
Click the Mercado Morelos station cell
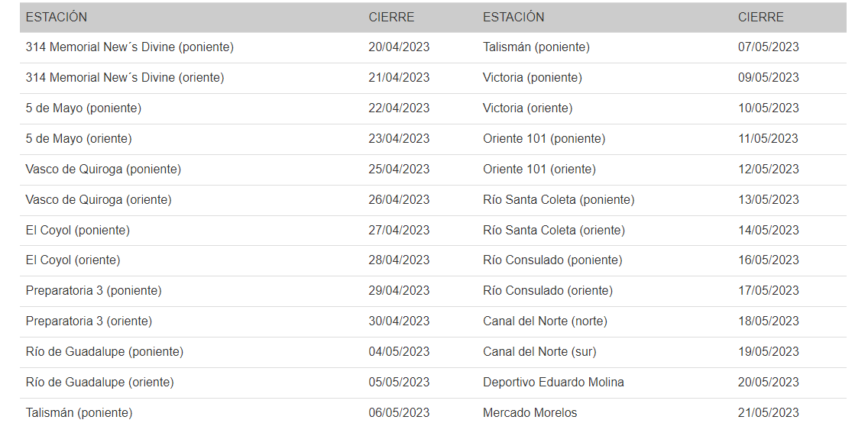click(x=530, y=413)
